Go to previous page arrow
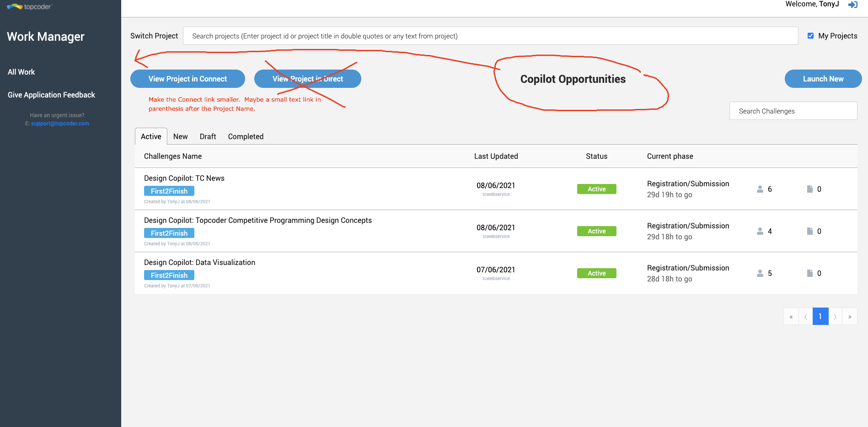Viewport: 868px width, 427px height. click(806, 316)
